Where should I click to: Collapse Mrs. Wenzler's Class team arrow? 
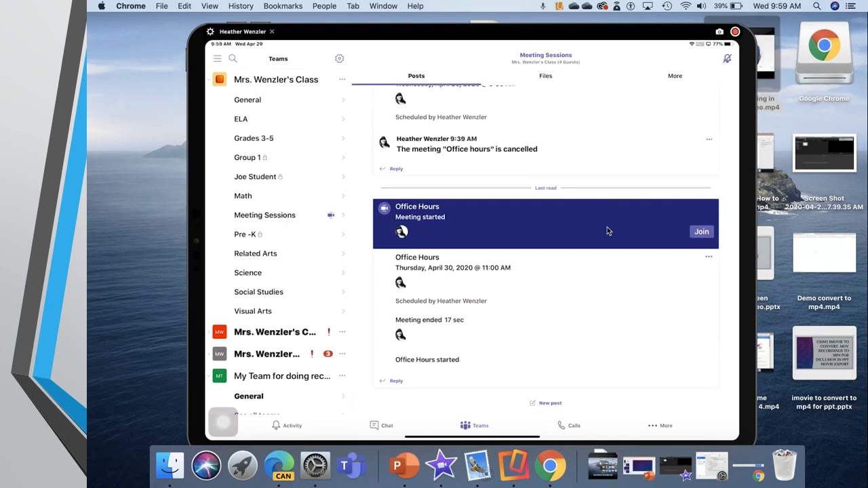210,80
